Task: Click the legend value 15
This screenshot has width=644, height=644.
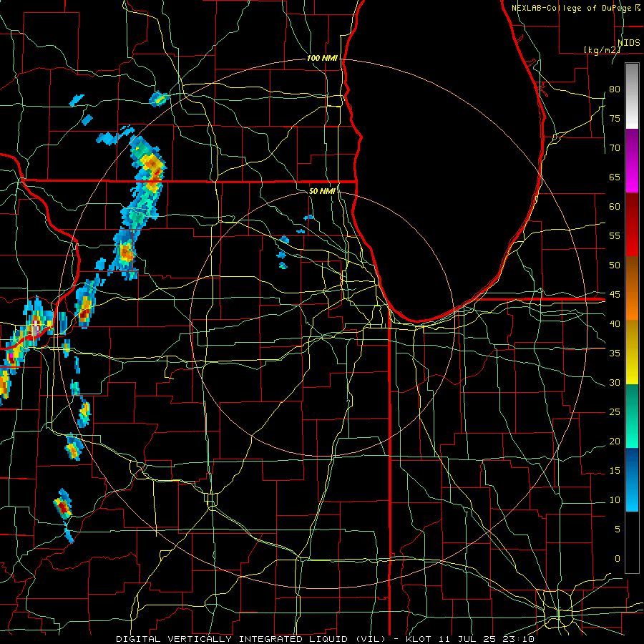Action: (615, 471)
